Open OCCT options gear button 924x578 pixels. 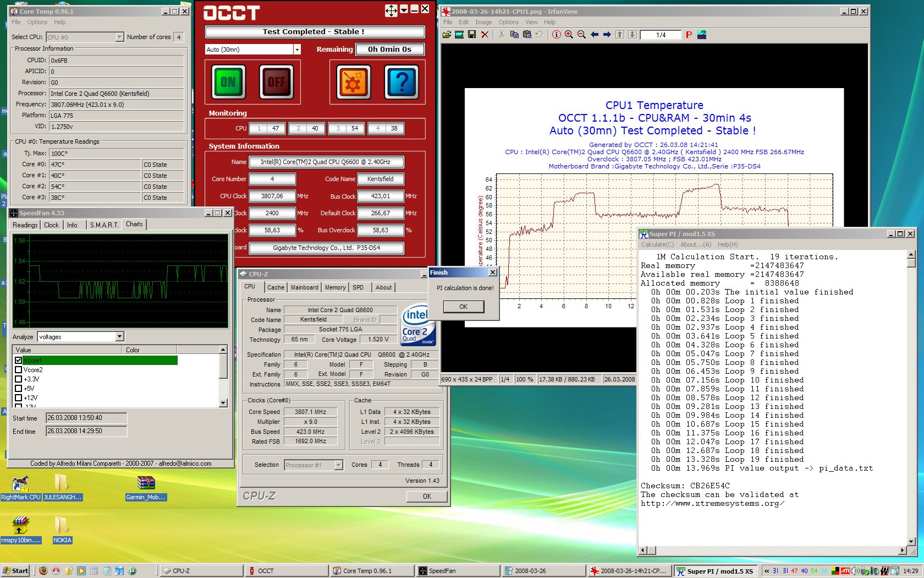(353, 82)
